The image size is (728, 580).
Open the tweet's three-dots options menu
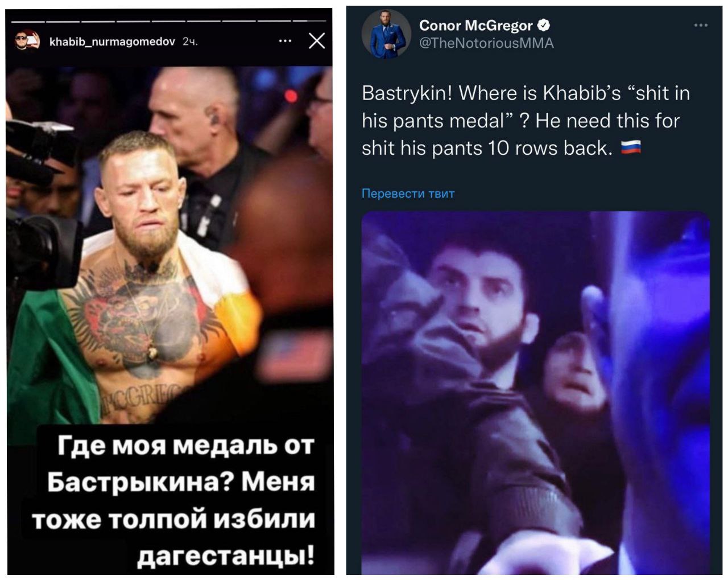tap(701, 25)
